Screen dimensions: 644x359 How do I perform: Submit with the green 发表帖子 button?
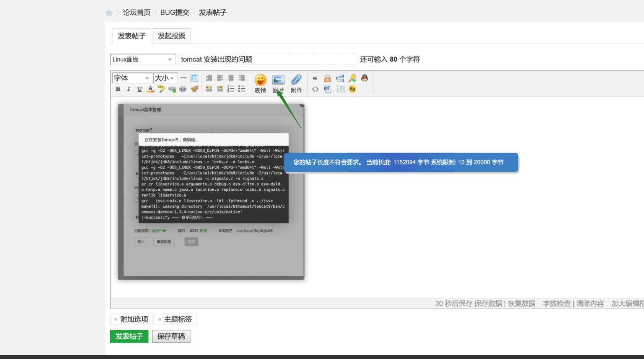click(x=129, y=336)
